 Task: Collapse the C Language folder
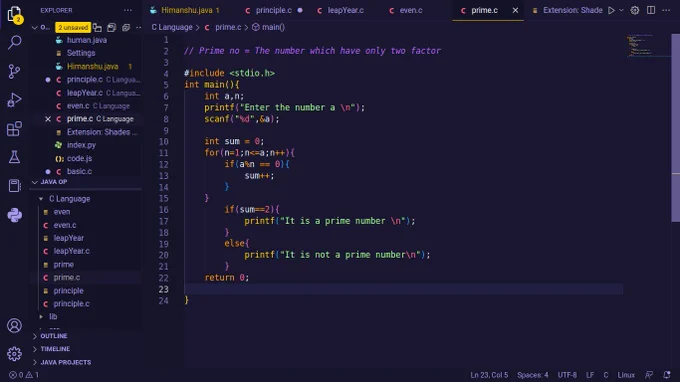pyautogui.click(x=41, y=199)
